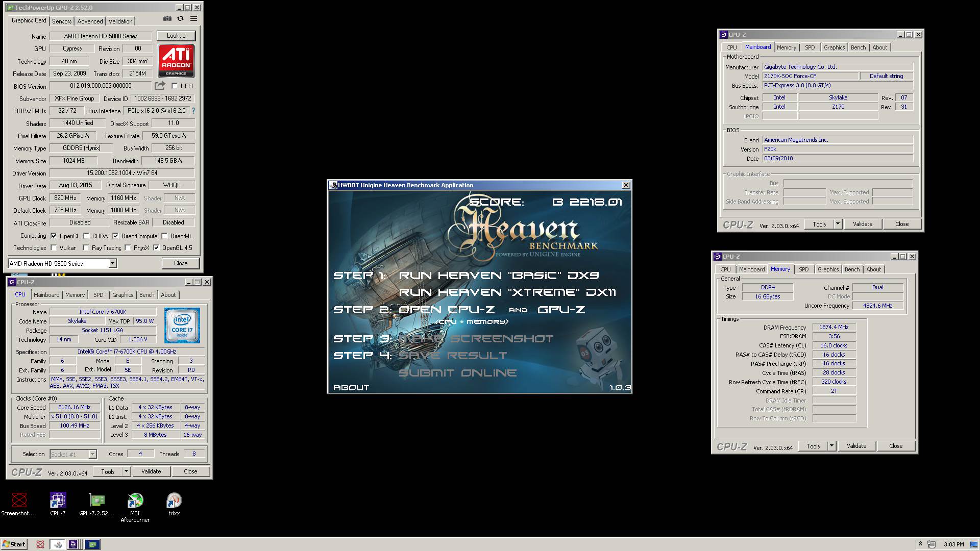Image resolution: width=980 pixels, height=551 pixels.
Task: Click Run Heaven "Basic" DX9
Action: tap(498, 275)
